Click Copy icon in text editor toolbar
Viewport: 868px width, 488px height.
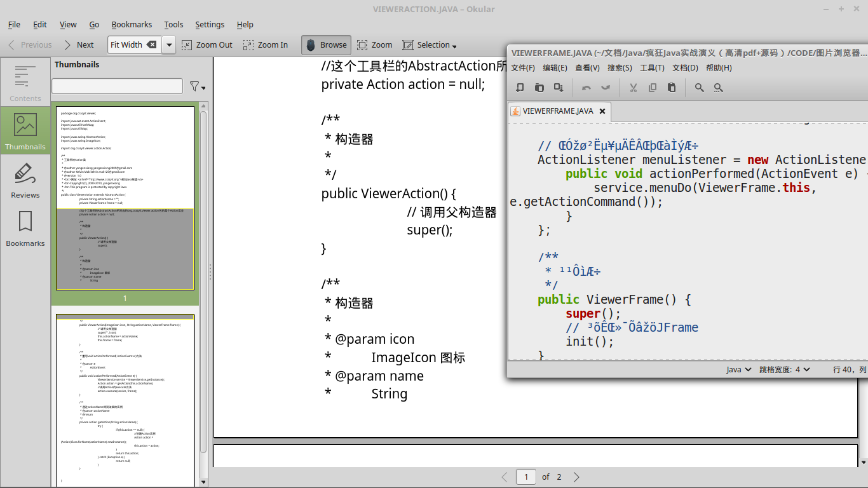coord(653,88)
